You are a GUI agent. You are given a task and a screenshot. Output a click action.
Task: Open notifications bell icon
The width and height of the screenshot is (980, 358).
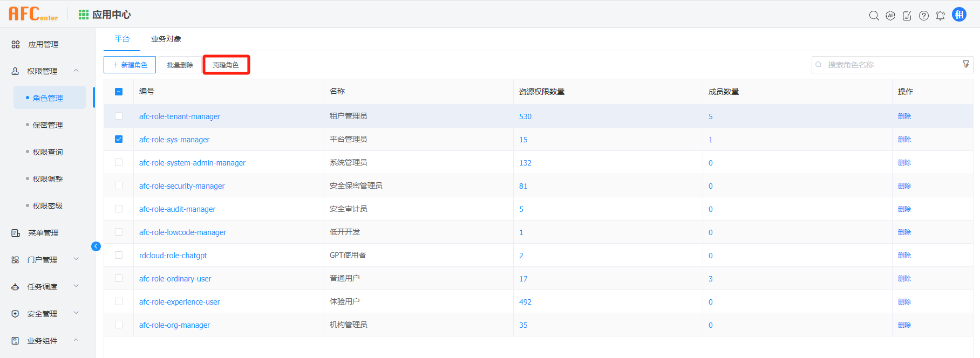(x=940, y=16)
